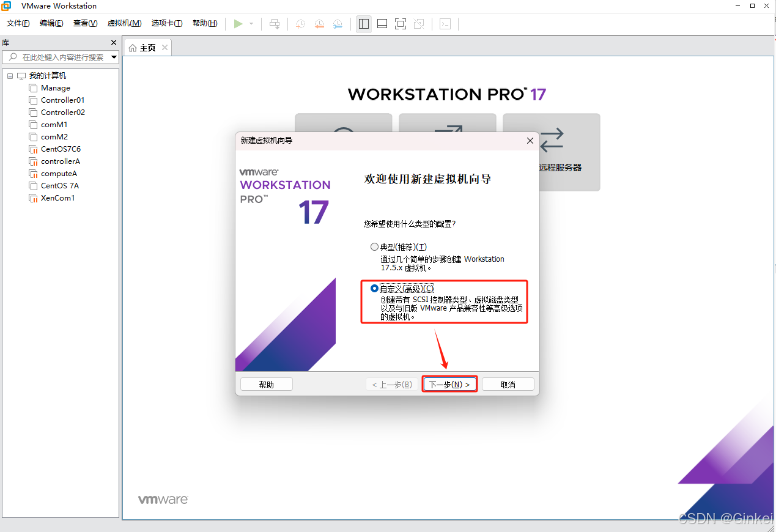Open the 查看(V) menu

click(x=85, y=23)
